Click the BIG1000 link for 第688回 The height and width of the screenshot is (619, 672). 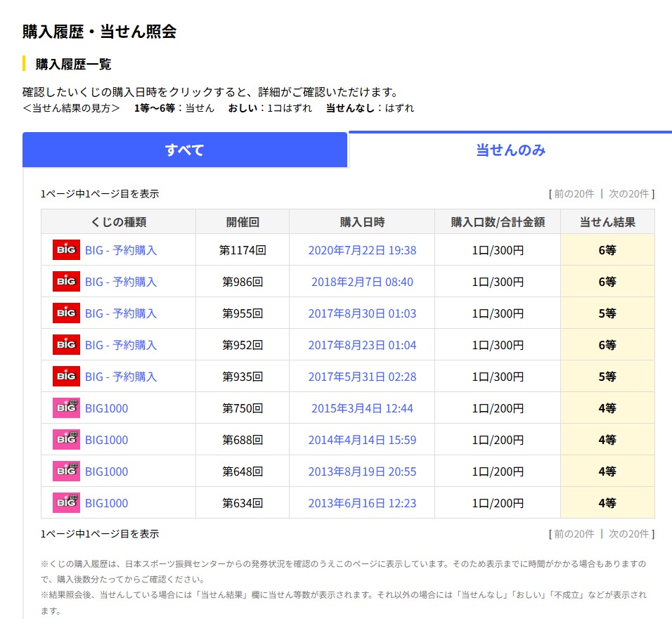tap(106, 440)
